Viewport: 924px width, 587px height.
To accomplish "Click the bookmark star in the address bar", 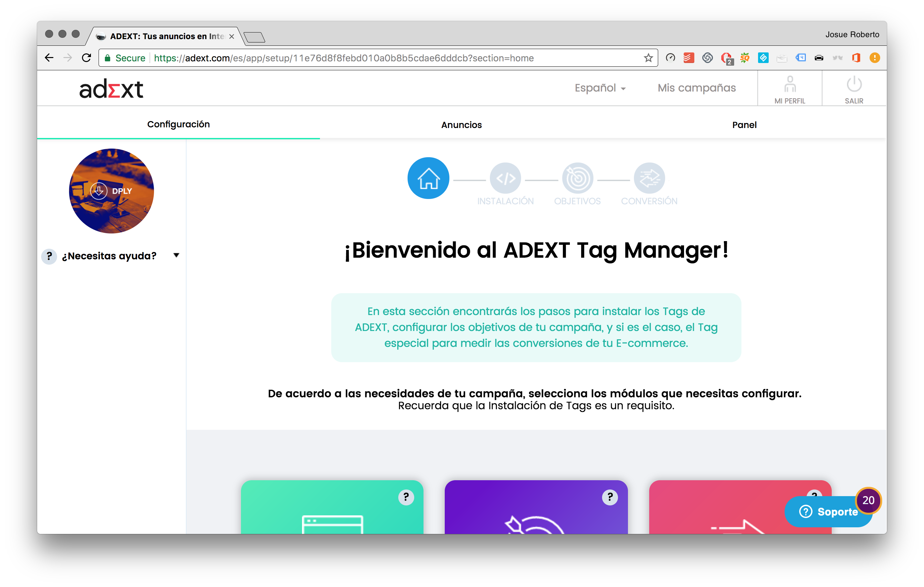I will pyautogui.click(x=648, y=58).
